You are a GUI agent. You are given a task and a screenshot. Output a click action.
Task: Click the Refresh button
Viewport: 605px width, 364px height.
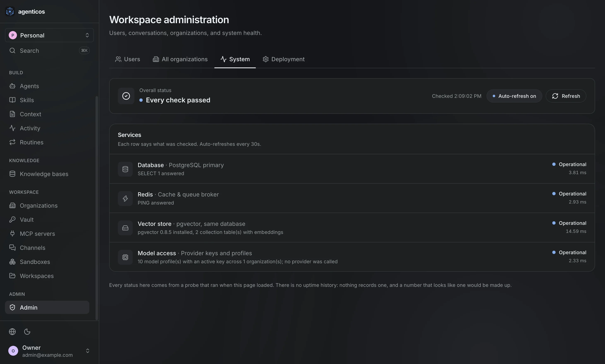tap(566, 96)
